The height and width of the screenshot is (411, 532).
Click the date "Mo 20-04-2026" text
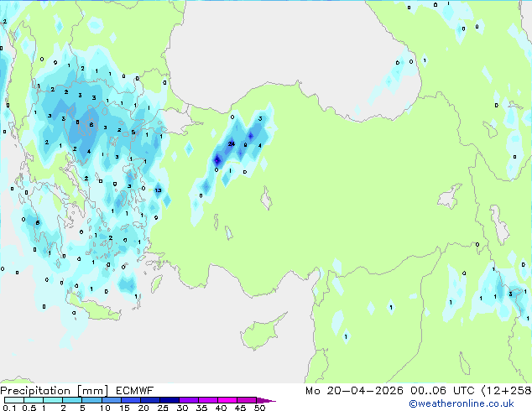[354, 391]
